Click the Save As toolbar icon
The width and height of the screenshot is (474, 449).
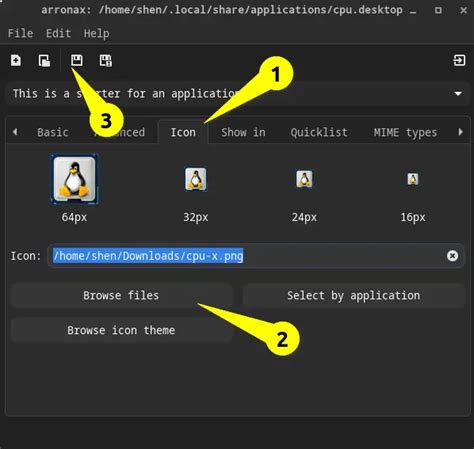[x=106, y=61]
